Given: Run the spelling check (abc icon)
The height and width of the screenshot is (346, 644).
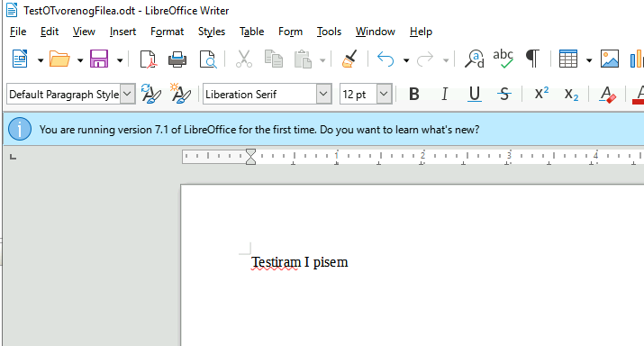Looking at the screenshot, I should (503, 59).
